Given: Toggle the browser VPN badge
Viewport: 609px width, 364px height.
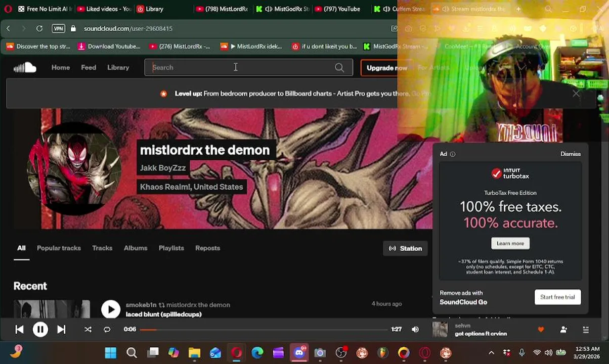Looking at the screenshot, I should pyautogui.click(x=58, y=28).
